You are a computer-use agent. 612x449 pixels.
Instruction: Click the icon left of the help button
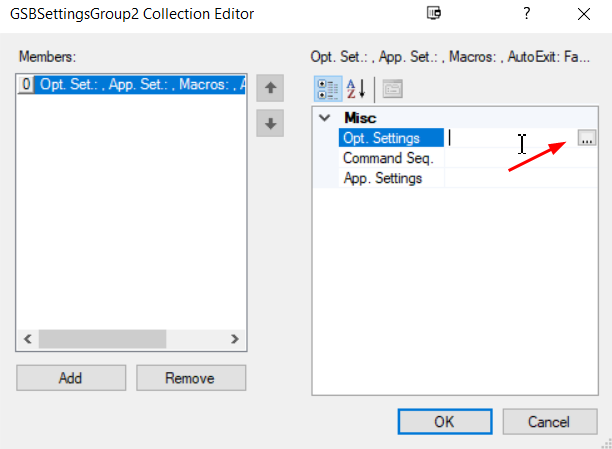coord(433,14)
